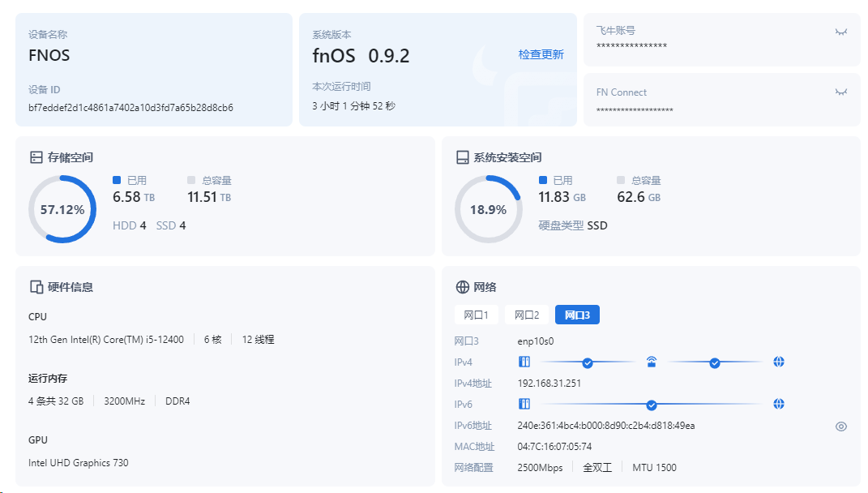The width and height of the screenshot is (868, 493).
Task: Click the device ID string under 设备 ID
Action: [x=130, y=107]
